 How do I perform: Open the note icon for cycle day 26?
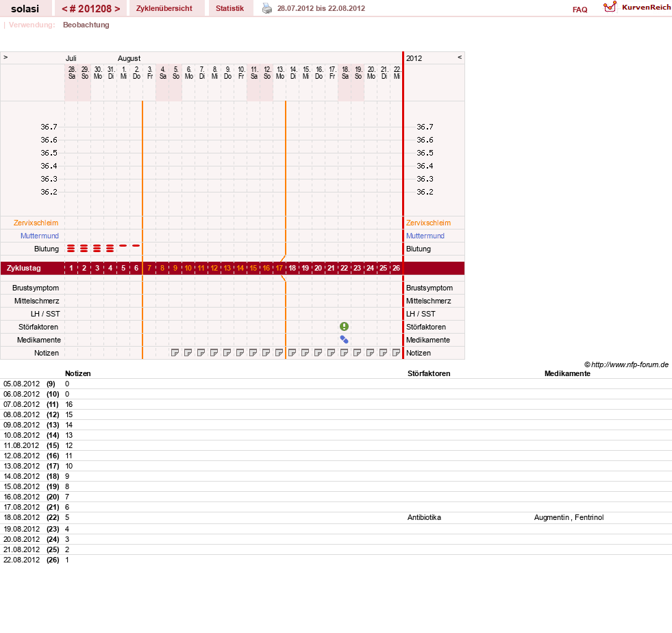click(x=396, y=353)
